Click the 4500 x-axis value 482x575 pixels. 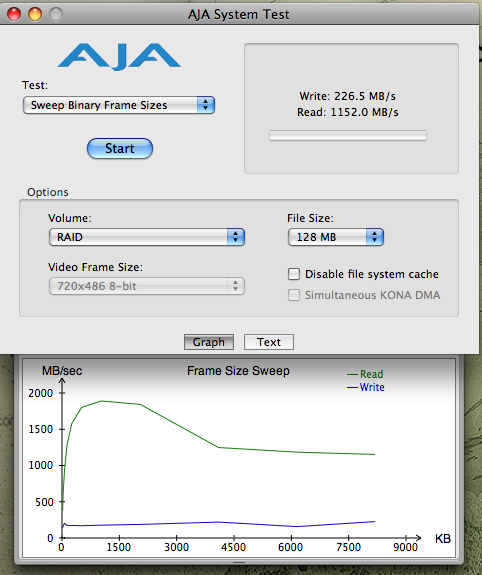tap(233, 547)
